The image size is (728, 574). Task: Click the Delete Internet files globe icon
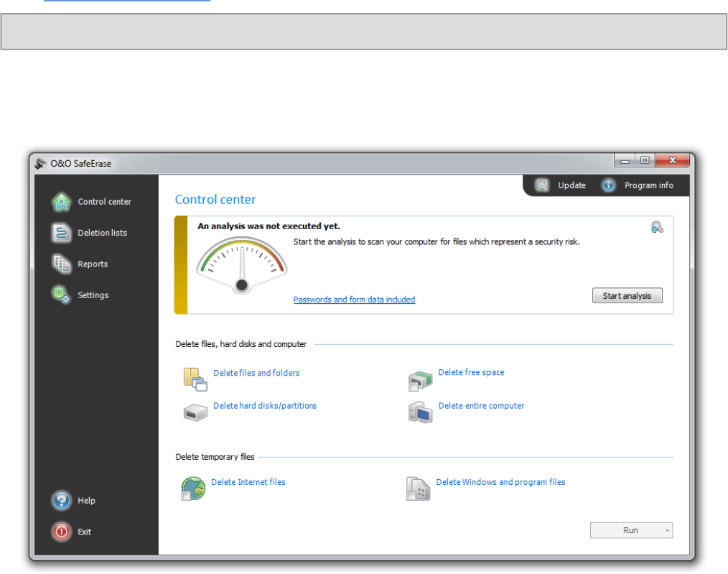[193, 489]
